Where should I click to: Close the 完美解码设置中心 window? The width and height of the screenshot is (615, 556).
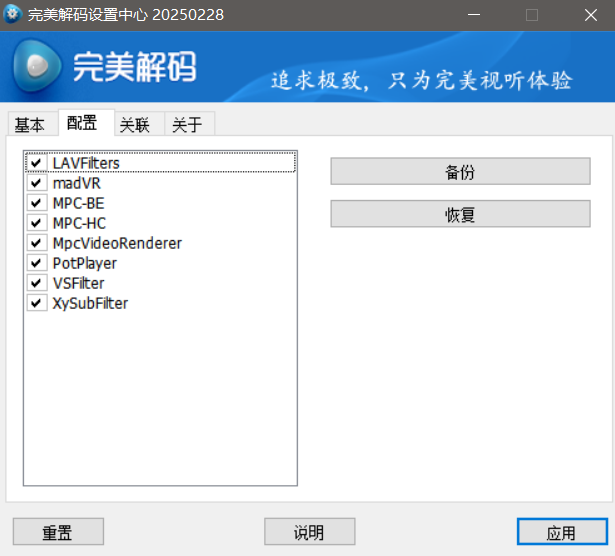coord(590,15)
